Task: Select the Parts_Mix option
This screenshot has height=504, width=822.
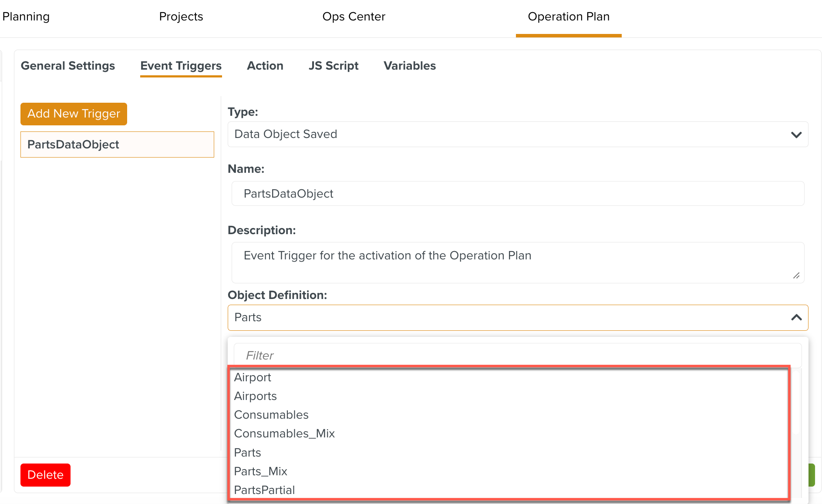Action: 261,471
